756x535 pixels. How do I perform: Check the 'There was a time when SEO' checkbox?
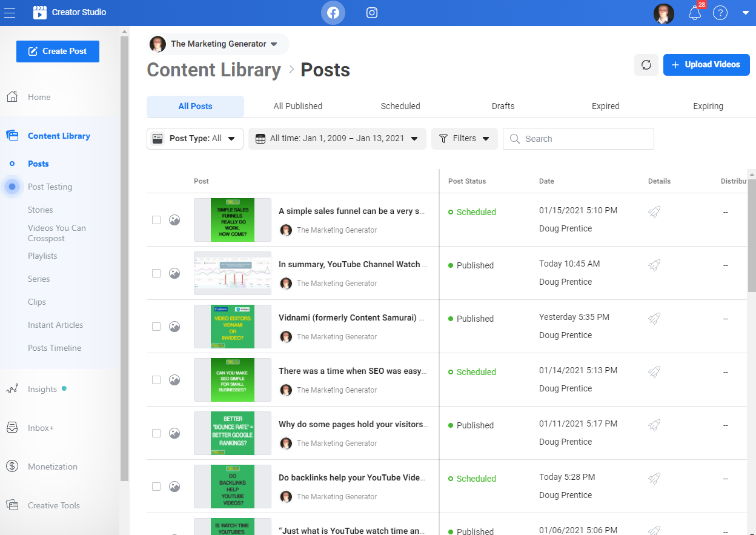pos(156,380)
